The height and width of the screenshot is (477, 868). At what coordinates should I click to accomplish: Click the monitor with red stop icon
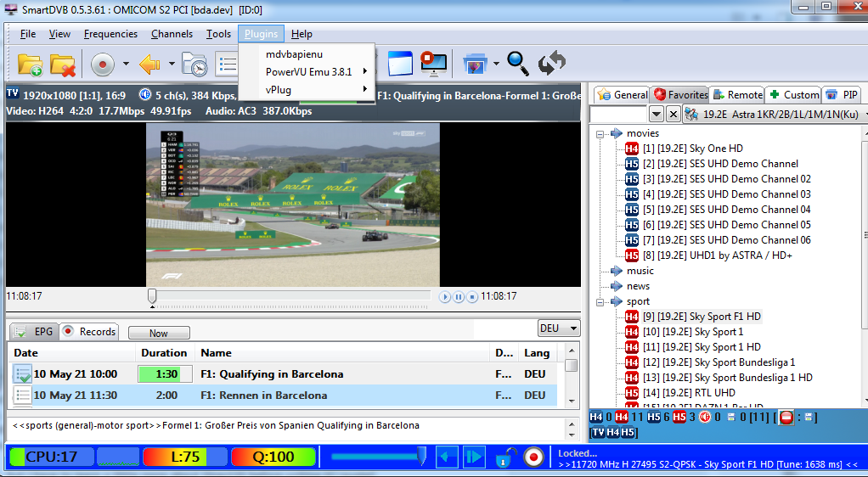click(433, 63)
